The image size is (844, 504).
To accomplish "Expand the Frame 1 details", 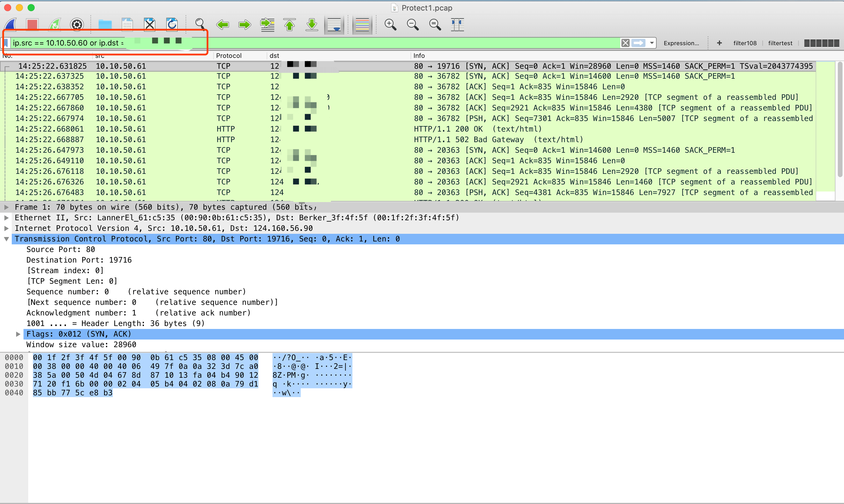I will click(6, 207).
